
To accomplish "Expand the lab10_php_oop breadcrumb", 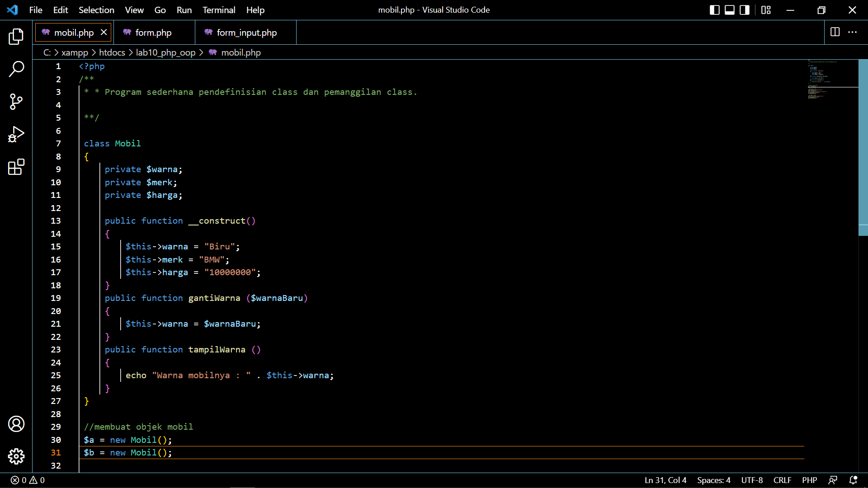I will click(165, 52).
